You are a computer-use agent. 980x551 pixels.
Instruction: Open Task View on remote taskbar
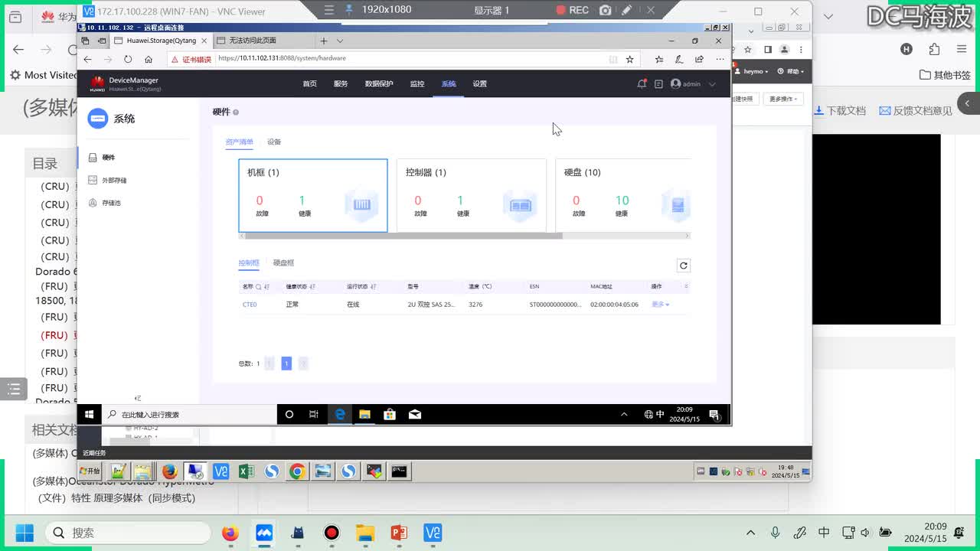pos(314,414)
